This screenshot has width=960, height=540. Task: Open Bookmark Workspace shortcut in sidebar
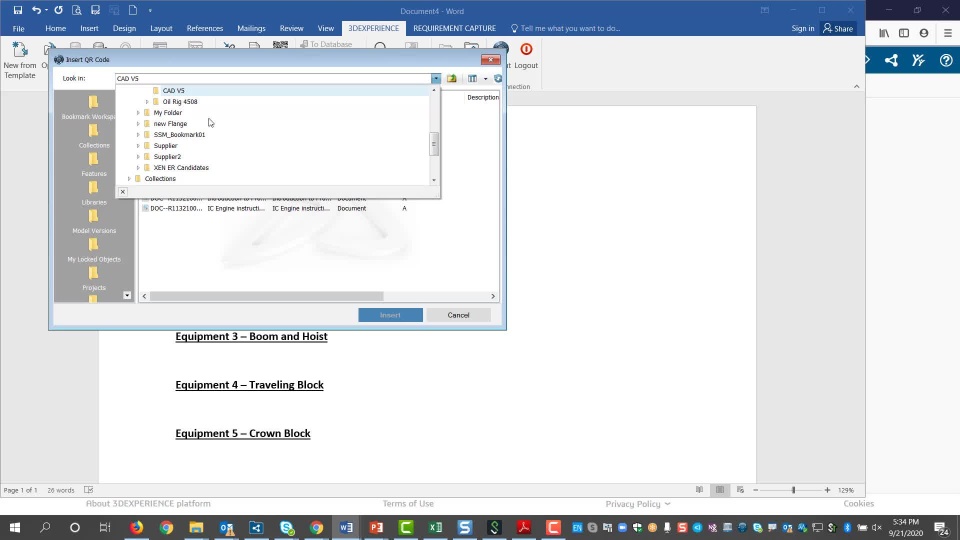pos(94,107)
